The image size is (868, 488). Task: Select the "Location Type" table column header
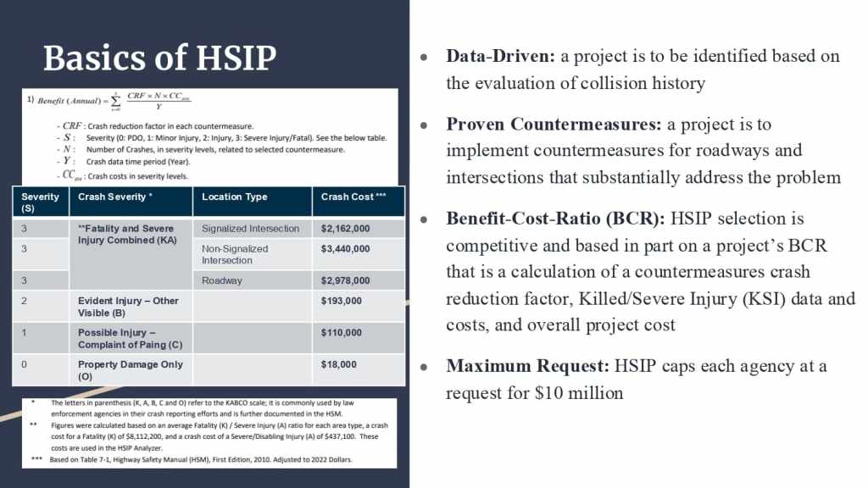coord(234,197)
